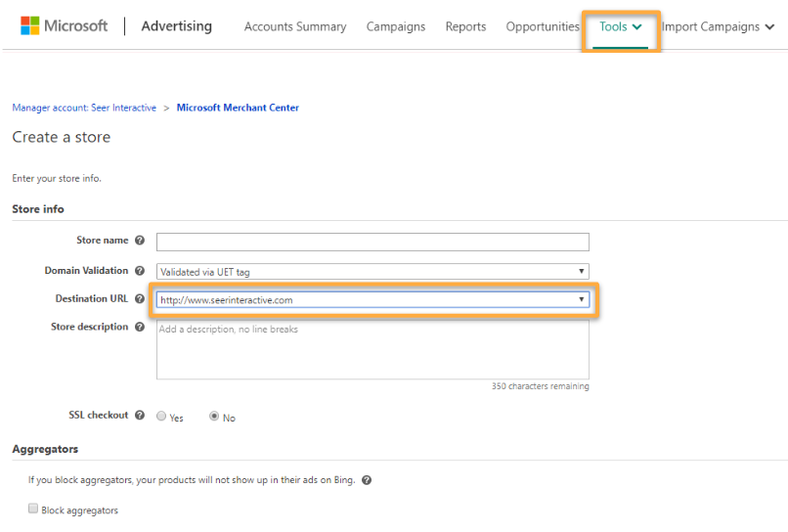Expand the Destination URL dropdown
788x532 pixels.
(372, 300)
